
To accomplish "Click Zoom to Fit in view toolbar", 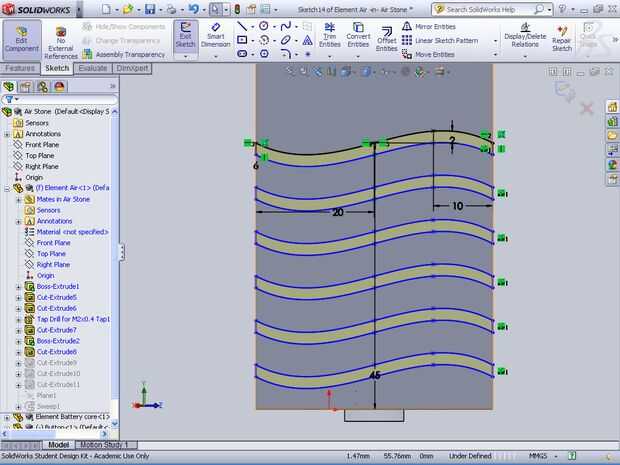I will (290, 72).
